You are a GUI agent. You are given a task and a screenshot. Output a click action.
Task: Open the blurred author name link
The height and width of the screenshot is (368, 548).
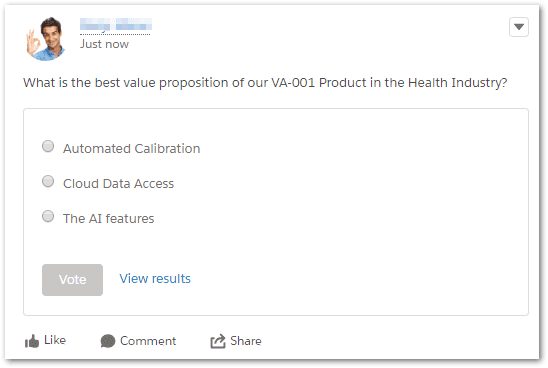click(116, 25)
